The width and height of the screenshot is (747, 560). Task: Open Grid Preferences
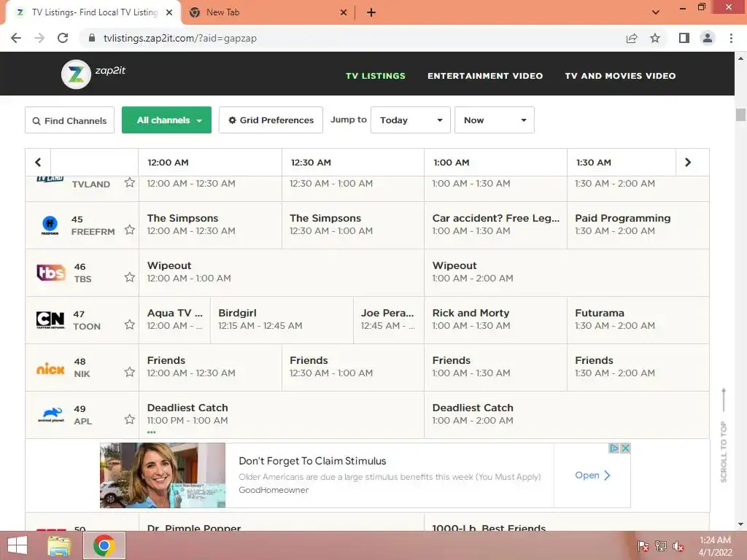(271, 120)
